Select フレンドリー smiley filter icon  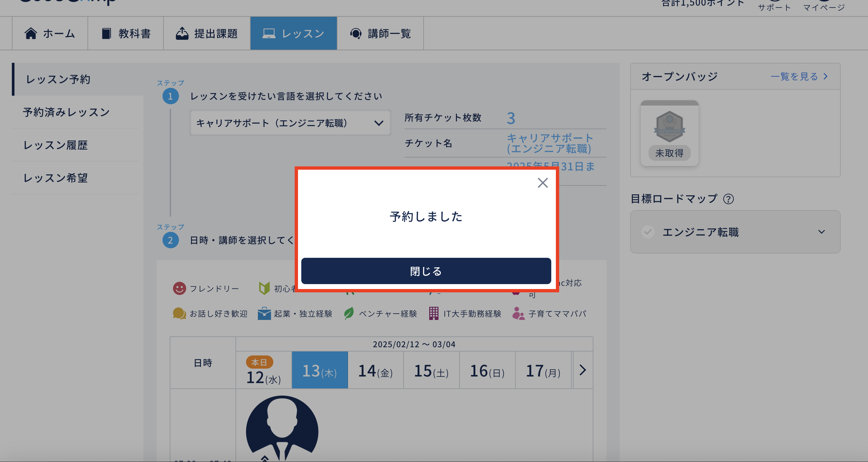click(179, 288)
